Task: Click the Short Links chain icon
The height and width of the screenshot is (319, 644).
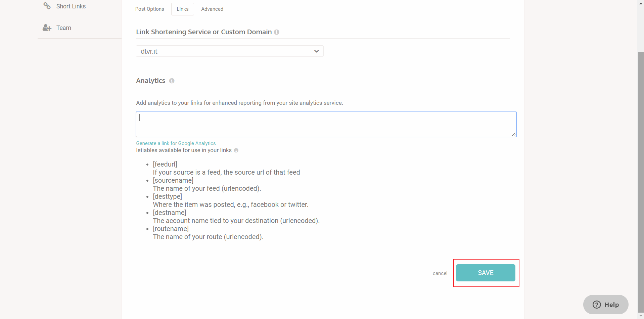Action: [47, 6]
